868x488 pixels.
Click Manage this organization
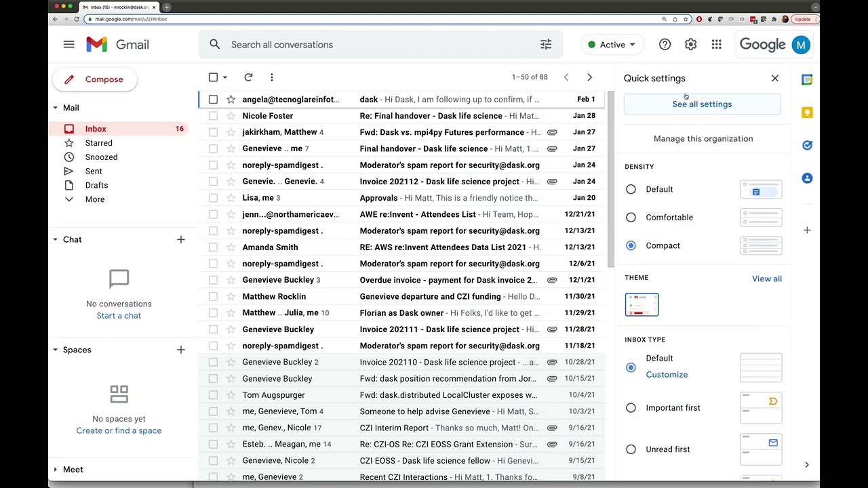point(703,138)
